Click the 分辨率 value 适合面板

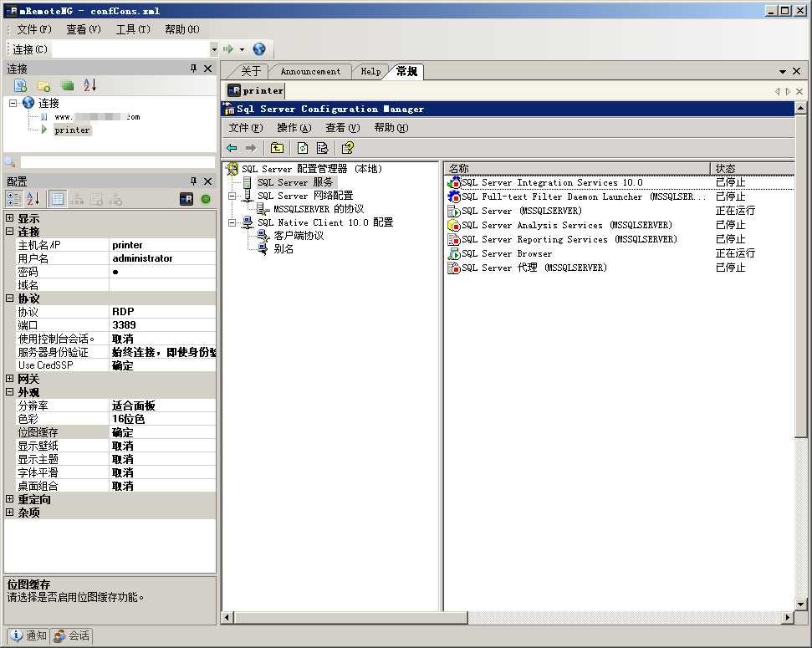[162, 406]
